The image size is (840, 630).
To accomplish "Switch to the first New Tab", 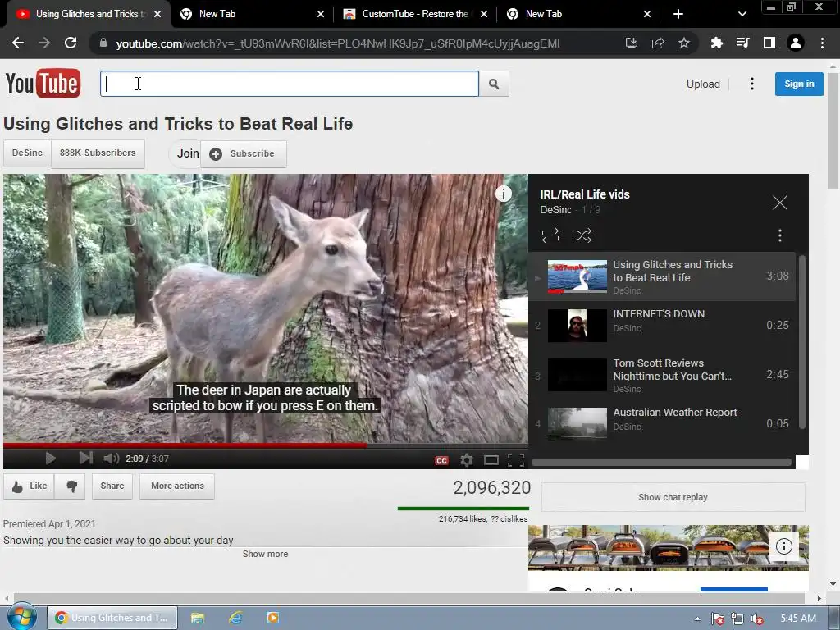I will coord(251,14).
